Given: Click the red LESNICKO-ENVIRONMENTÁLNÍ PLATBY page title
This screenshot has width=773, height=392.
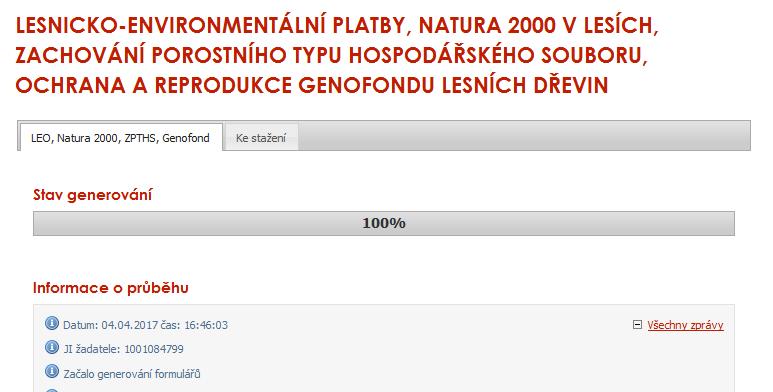Looking at the screenshot, I should (x=337, y=55).
